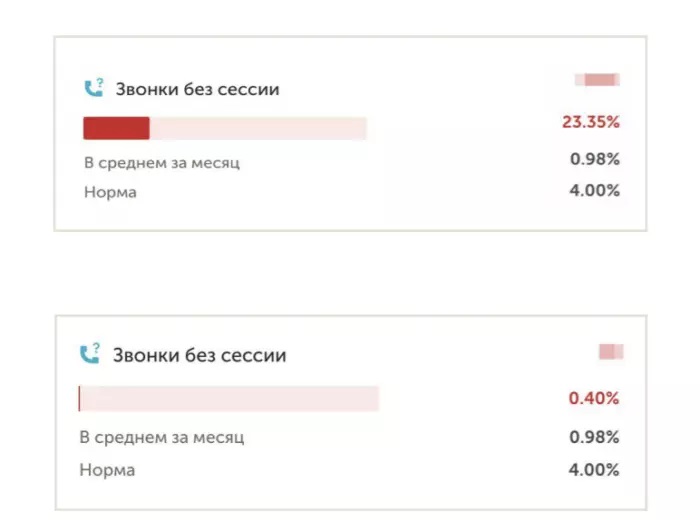
Task: Click the phone icon in the 23.35% card
Action: point(92,88)
